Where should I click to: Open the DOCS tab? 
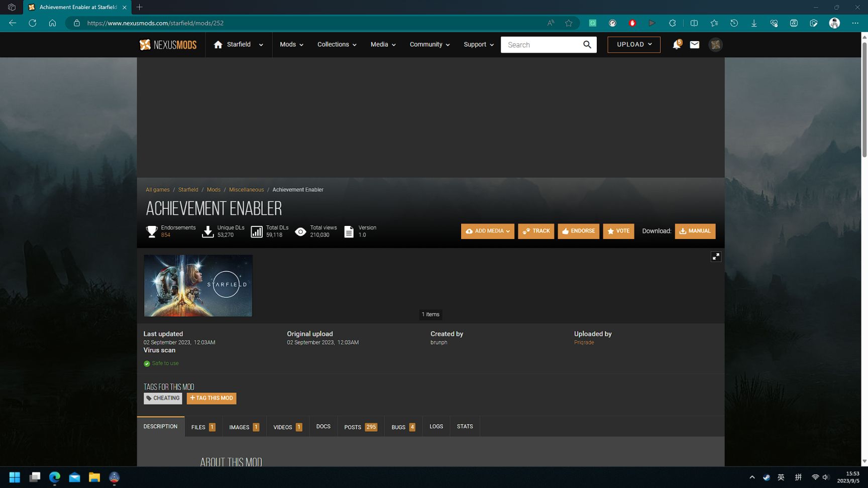point(323,426)
